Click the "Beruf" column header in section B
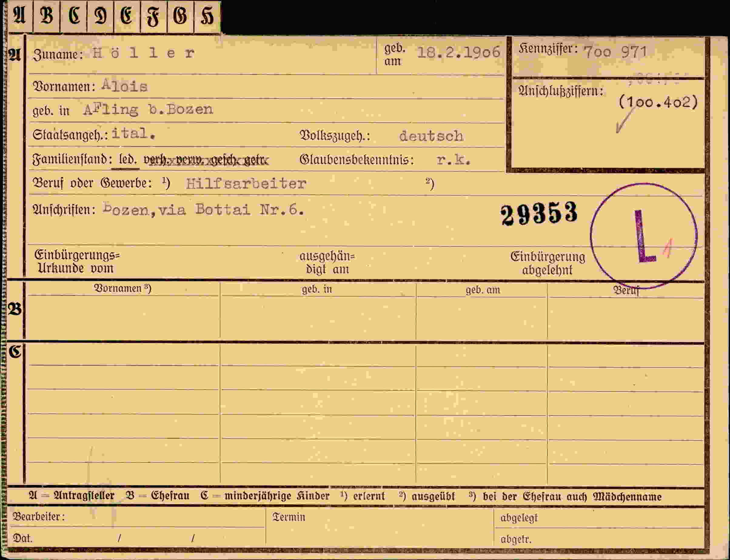Viewport: 730px width, 560px height. pos(626,290)
